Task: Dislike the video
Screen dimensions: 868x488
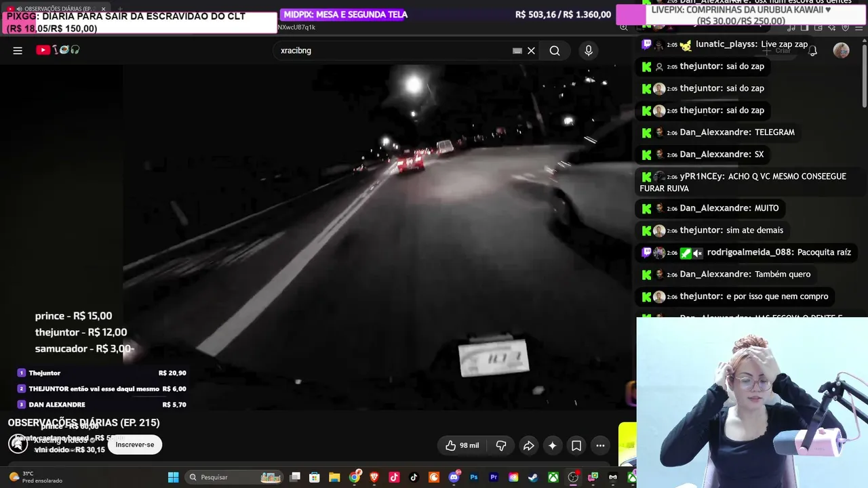Action: click(501, 445)
